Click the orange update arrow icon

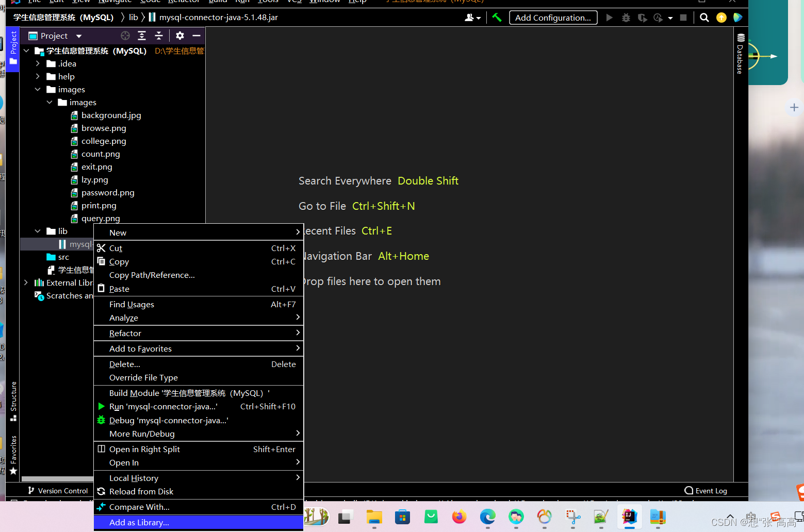click(x=721, y=18)
